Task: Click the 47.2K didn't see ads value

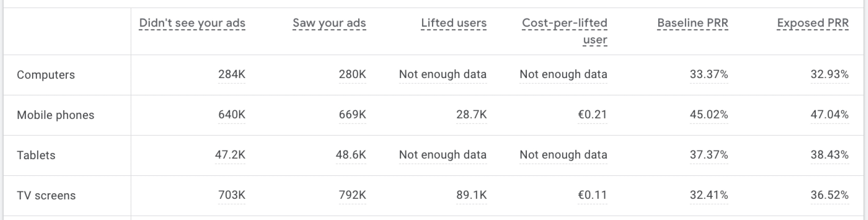Action: pyautogui.click(x=230, y=154)
